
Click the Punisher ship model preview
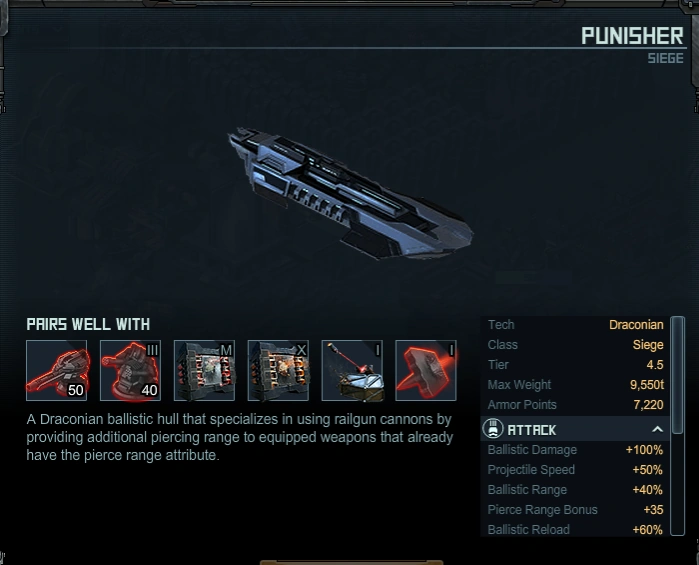pyautogui.click(x=350, y=194)
